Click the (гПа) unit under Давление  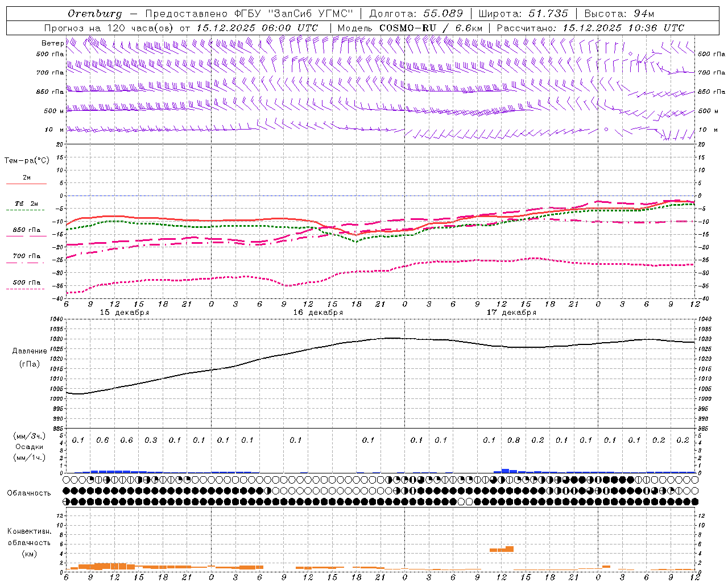pos(29,364)
